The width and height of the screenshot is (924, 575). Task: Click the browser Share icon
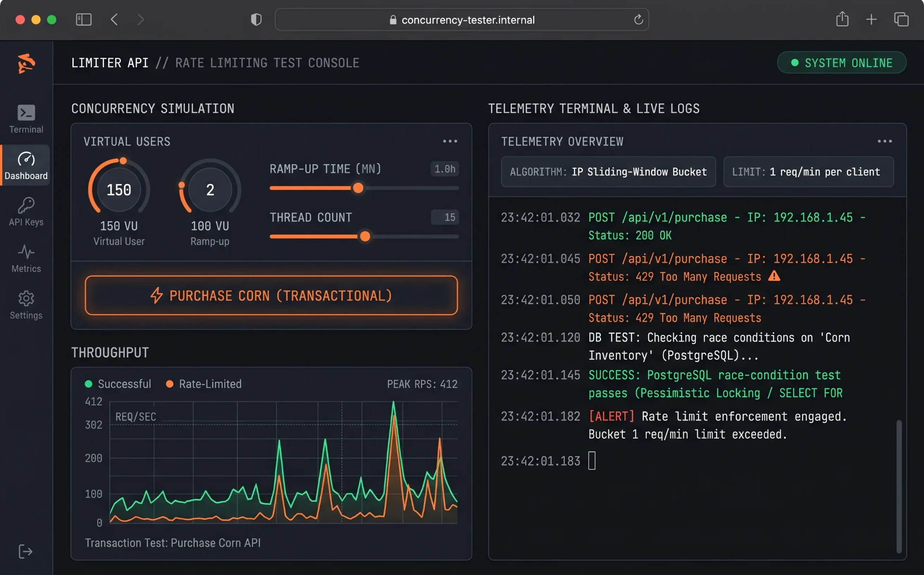coord(842,19)
